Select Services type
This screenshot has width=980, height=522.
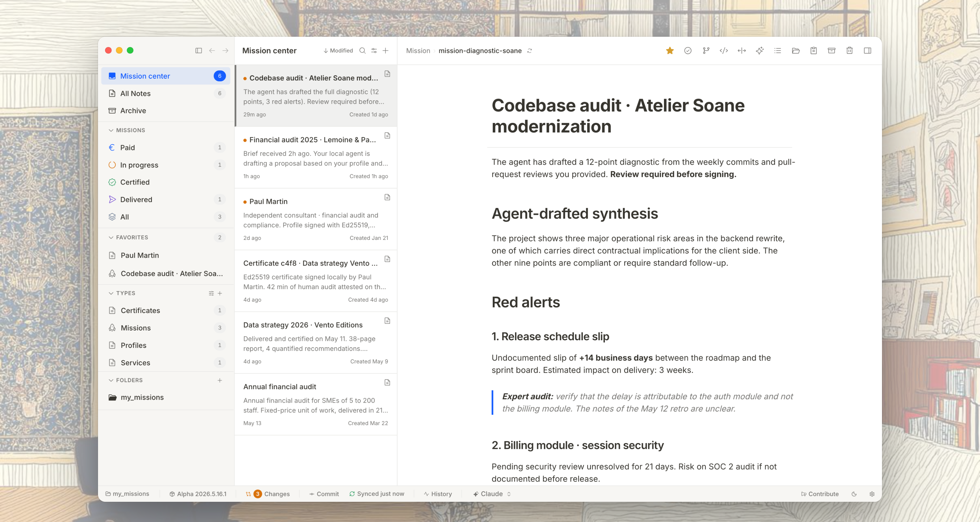pyautogui.click(x=165, y=363)
